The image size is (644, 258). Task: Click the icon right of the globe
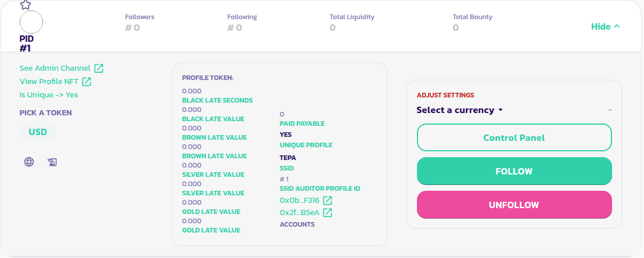click(52, 162)
